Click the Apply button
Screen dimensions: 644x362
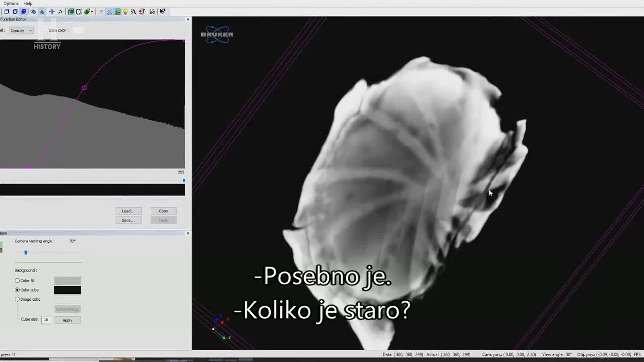pos(67,320)
